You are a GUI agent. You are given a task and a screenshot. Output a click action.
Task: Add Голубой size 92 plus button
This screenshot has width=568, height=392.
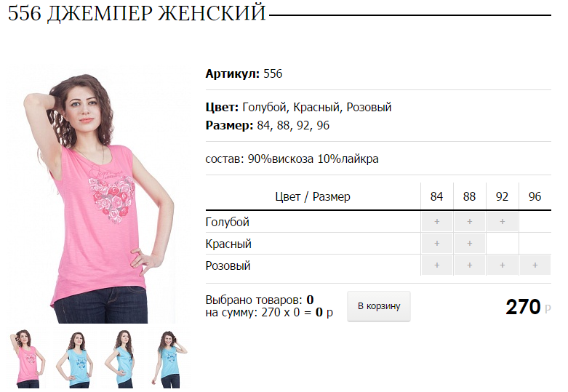click(502, 222)
